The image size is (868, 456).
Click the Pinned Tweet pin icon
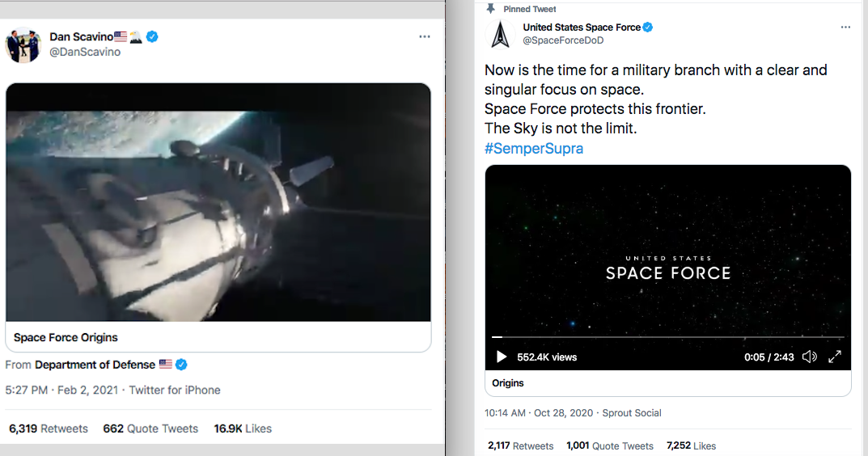[x=490, y=9]
